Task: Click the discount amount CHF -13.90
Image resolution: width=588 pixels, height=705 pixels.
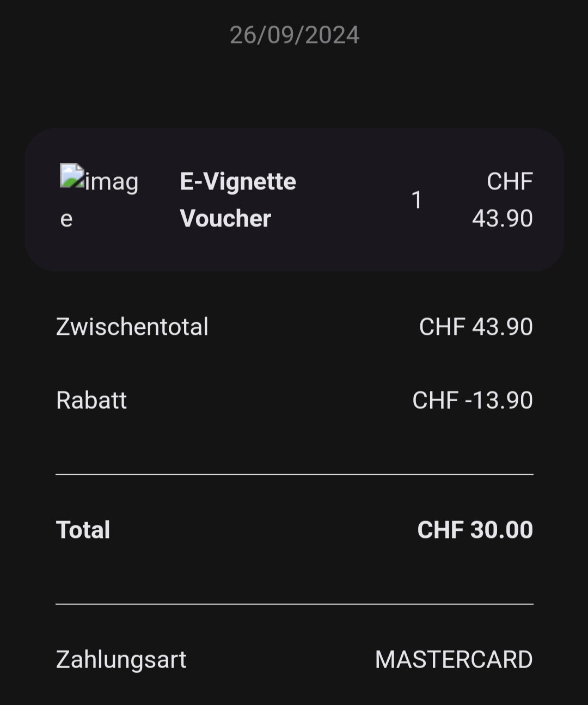Action: coord(472,400)
